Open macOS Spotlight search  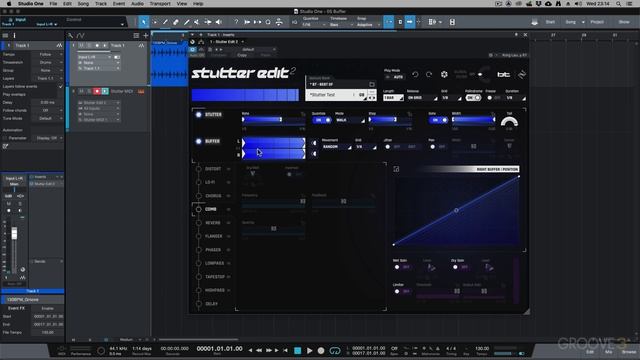(619, 4)
